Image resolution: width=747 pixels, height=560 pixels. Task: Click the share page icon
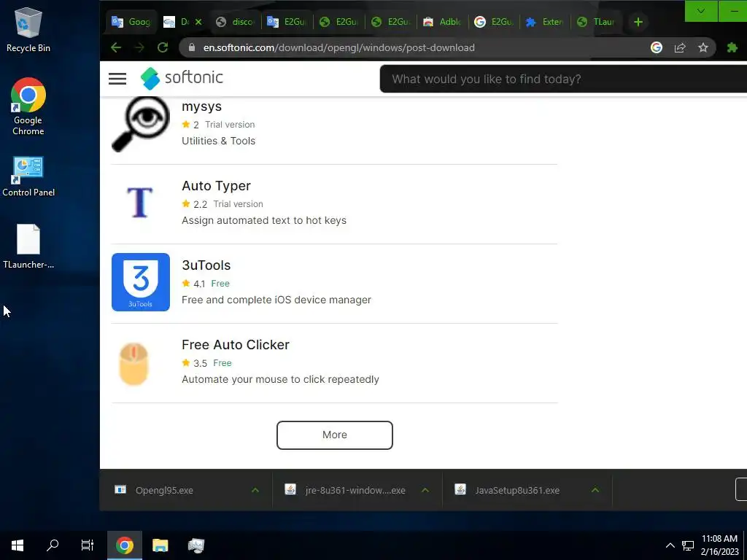[680, 47]
